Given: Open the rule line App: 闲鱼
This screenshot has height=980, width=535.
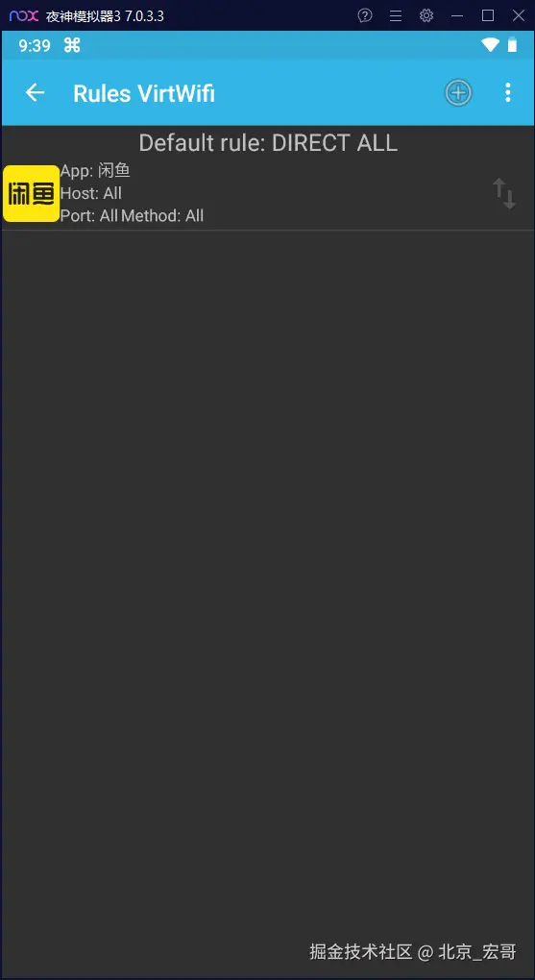Looking at the screenshot, I should click(x=95, y=171).
